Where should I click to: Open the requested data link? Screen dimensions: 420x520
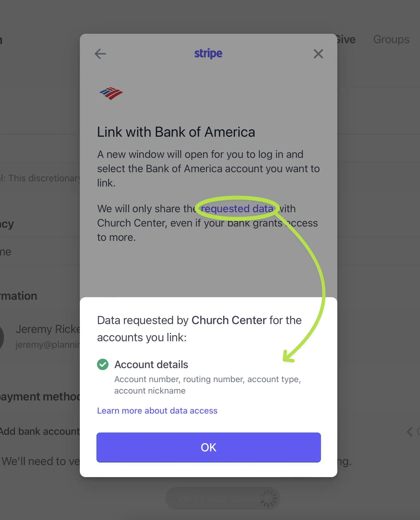coord(237,209)
